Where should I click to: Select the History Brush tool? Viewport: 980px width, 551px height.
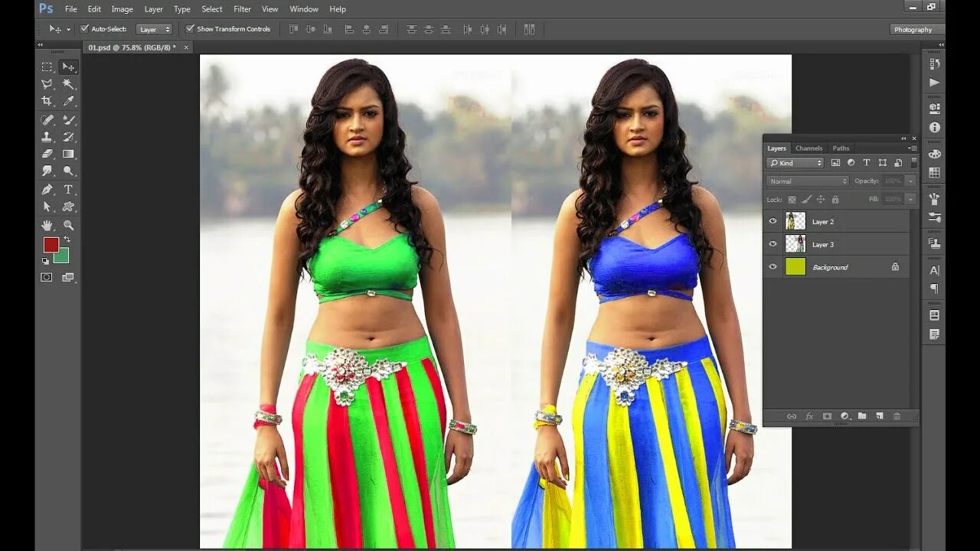pyautogui.click(x=68, y=137)
